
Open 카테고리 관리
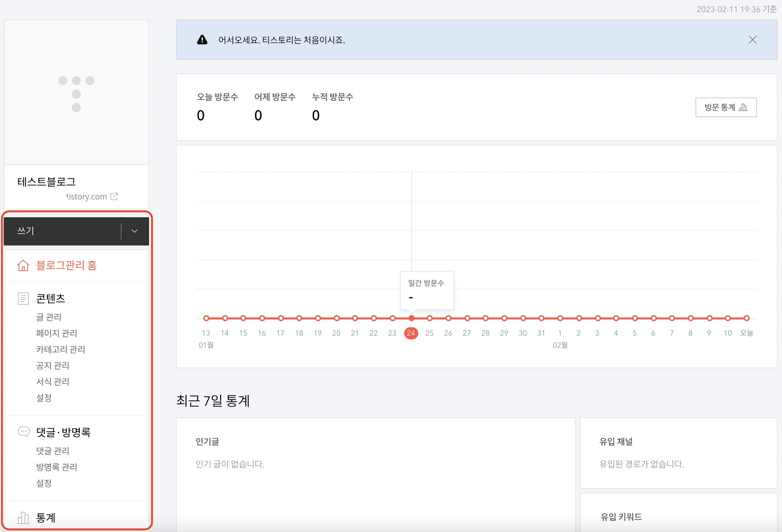point(61,349)
